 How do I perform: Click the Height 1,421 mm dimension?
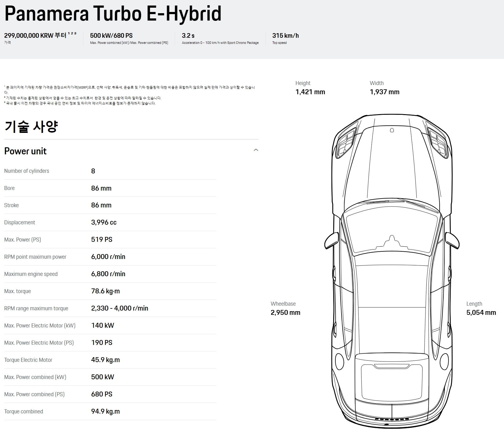[310, 88]
